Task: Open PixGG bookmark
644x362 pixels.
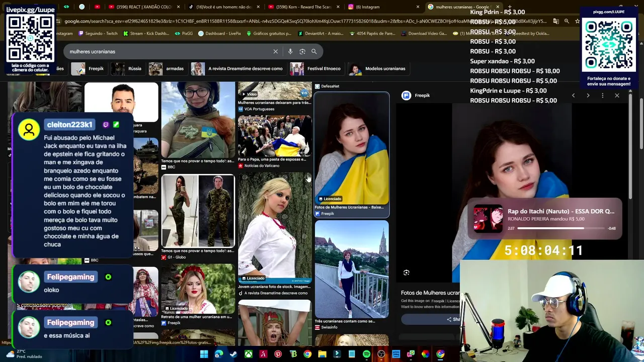Action: [x=184, y=34]
